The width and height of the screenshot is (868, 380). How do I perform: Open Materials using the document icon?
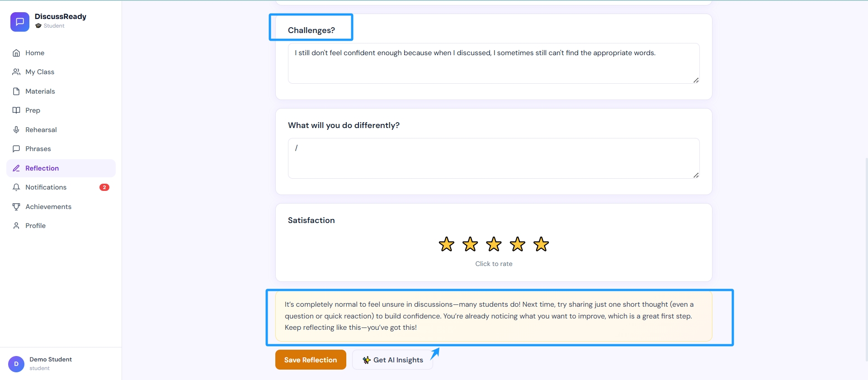tap(16, 91)
